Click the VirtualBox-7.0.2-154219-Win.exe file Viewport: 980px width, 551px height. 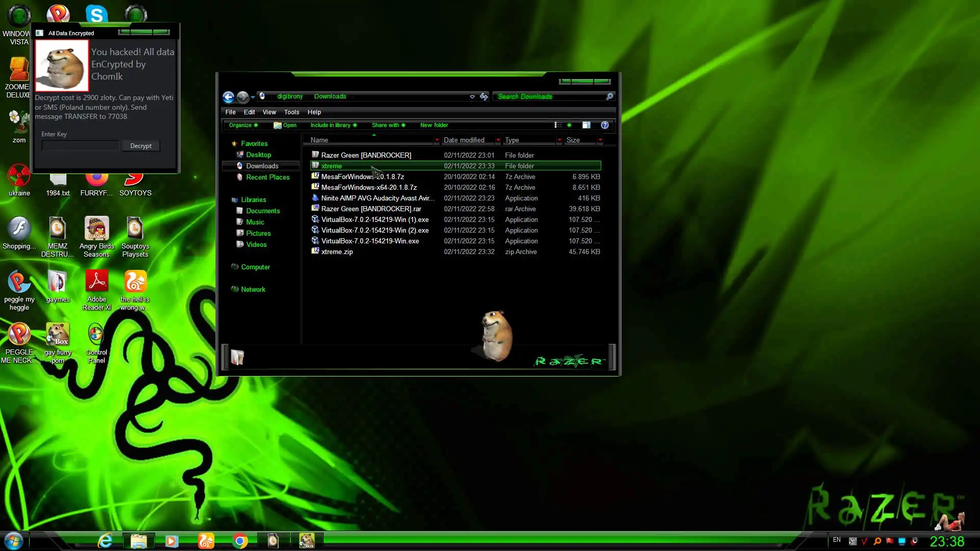point(370,241)
